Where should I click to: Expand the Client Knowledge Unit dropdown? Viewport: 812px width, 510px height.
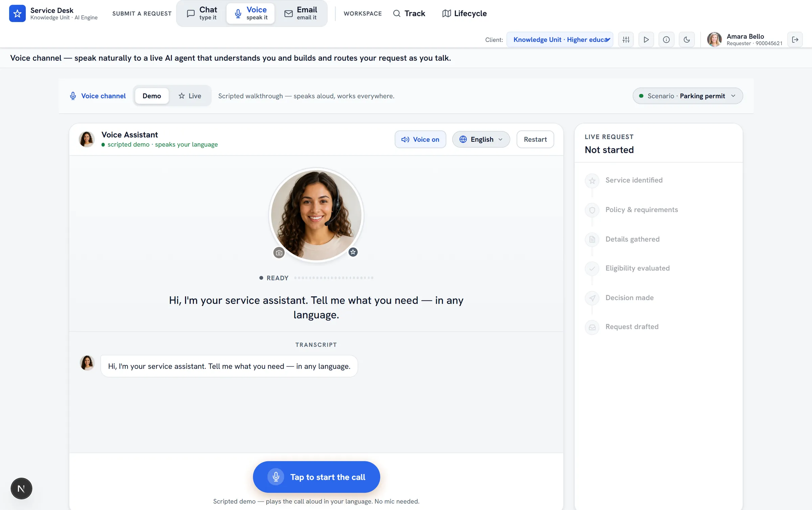coord(560,40)
